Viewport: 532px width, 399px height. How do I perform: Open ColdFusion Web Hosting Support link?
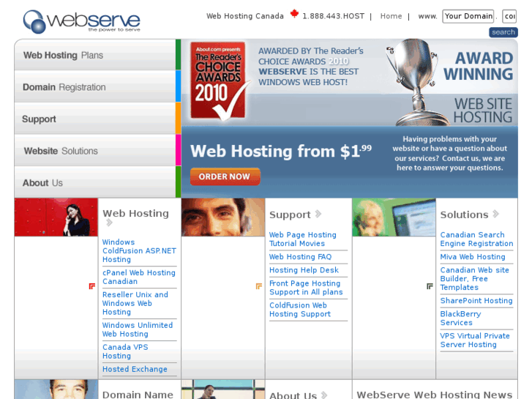[x=300, y=310]
